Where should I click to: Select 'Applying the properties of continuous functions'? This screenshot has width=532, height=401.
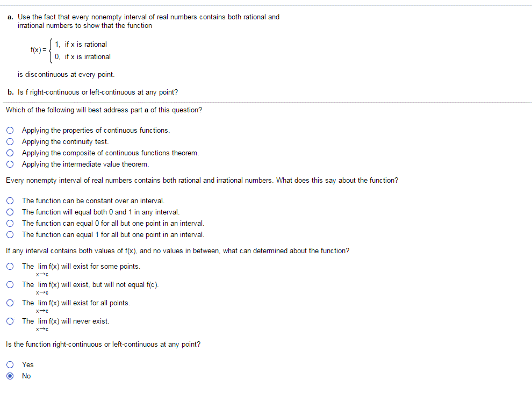[x=10, y=130]
